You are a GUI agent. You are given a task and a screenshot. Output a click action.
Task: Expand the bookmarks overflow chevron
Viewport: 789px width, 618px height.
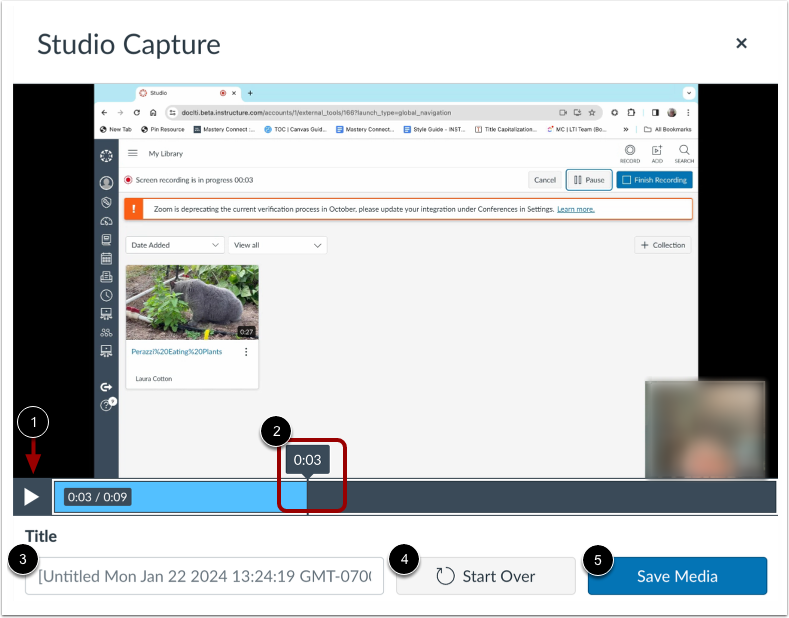(625, 129)
